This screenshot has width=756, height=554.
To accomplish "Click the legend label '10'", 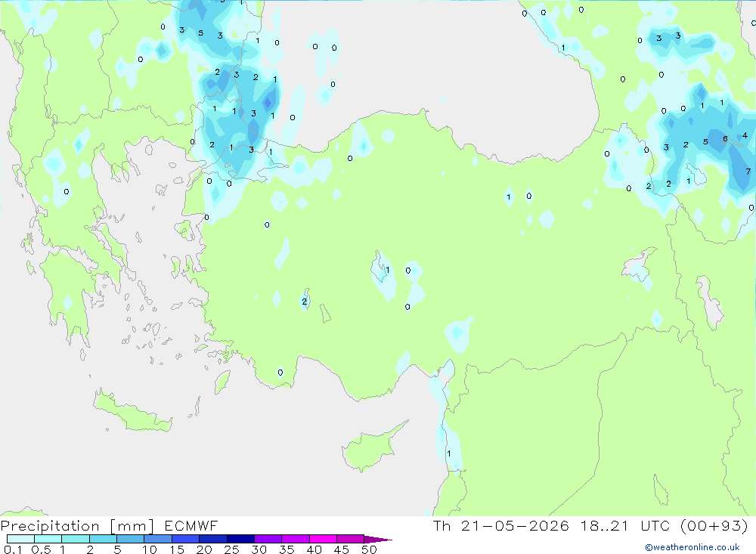I will pyautogui.click(x=150, y=549).
